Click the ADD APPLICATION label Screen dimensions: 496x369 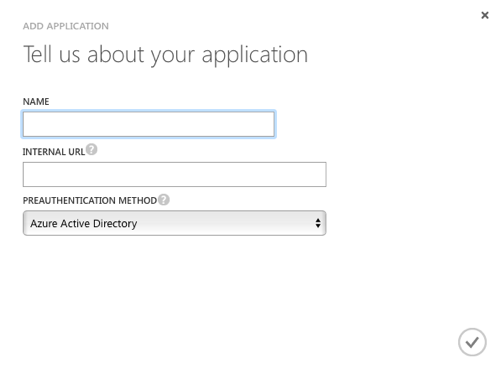point(66,26)
